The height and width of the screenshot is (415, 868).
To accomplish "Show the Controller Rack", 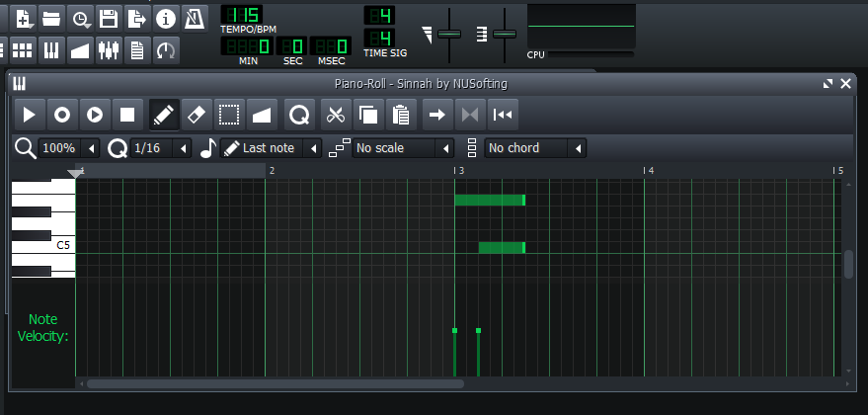I will [166, 50].
